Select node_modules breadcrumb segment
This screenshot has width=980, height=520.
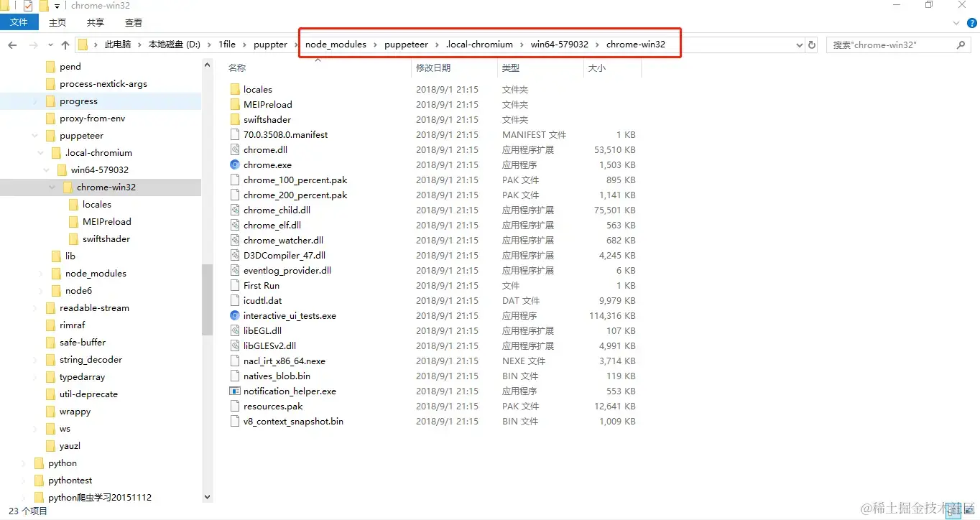point(336,45)
